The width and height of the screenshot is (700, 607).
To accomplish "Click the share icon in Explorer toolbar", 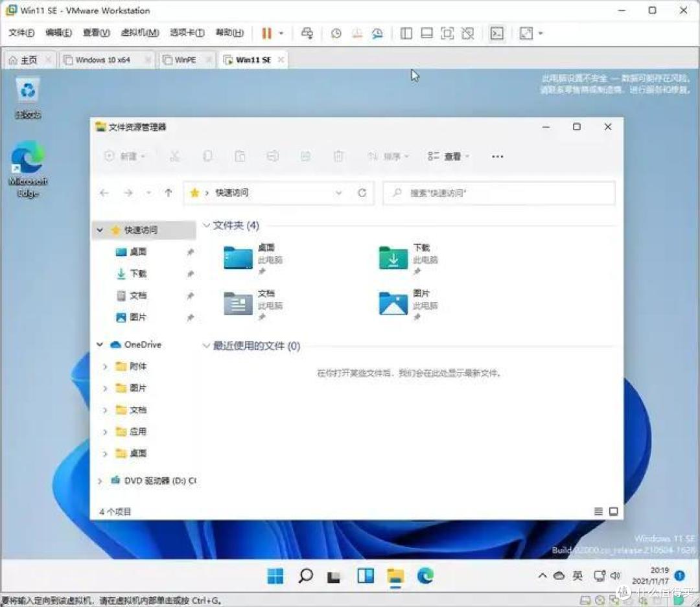I will click(305, 156).
